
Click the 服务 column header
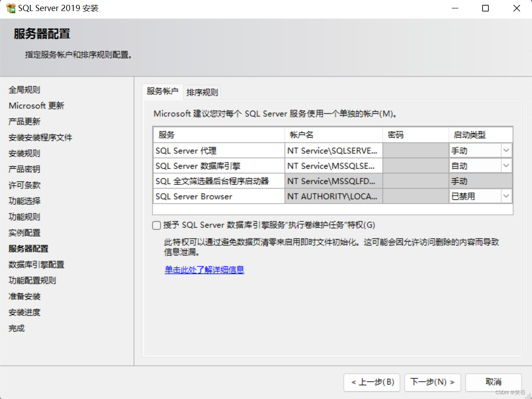[219, 135]
